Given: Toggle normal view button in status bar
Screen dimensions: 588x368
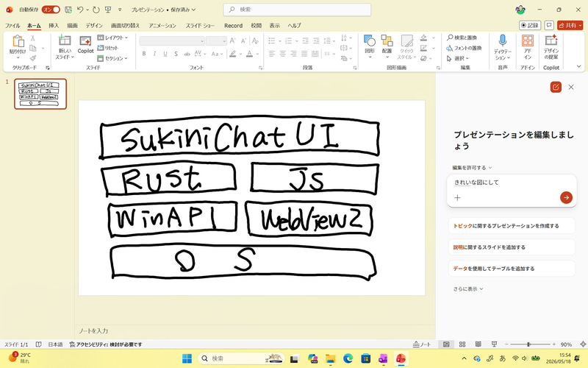Looking at the screenshot, I should [446, 344].
